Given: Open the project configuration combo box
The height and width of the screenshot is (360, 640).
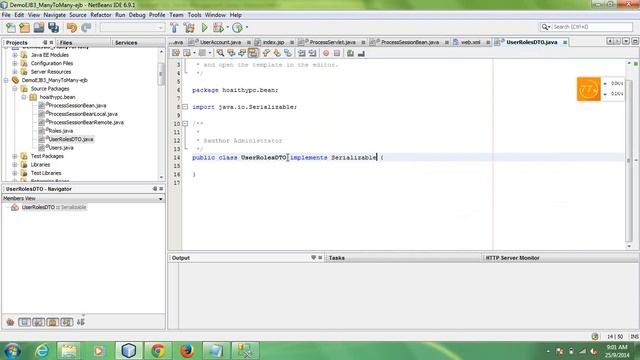Looking at the screenshot, I should click(132, 27).
